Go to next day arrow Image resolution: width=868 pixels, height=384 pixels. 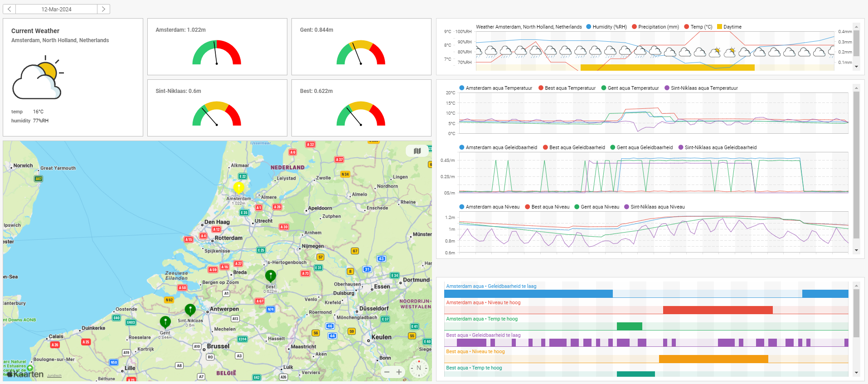coord(103,9)
